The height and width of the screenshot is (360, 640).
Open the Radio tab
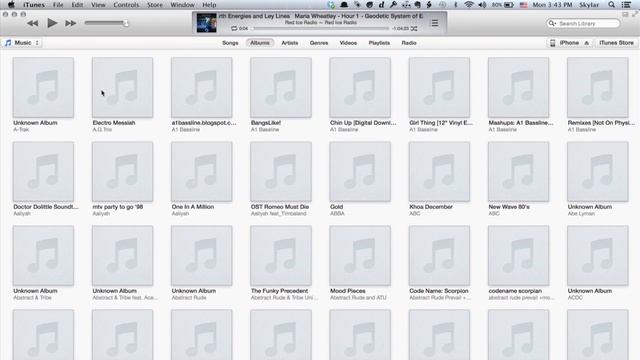tap(409, 43)
